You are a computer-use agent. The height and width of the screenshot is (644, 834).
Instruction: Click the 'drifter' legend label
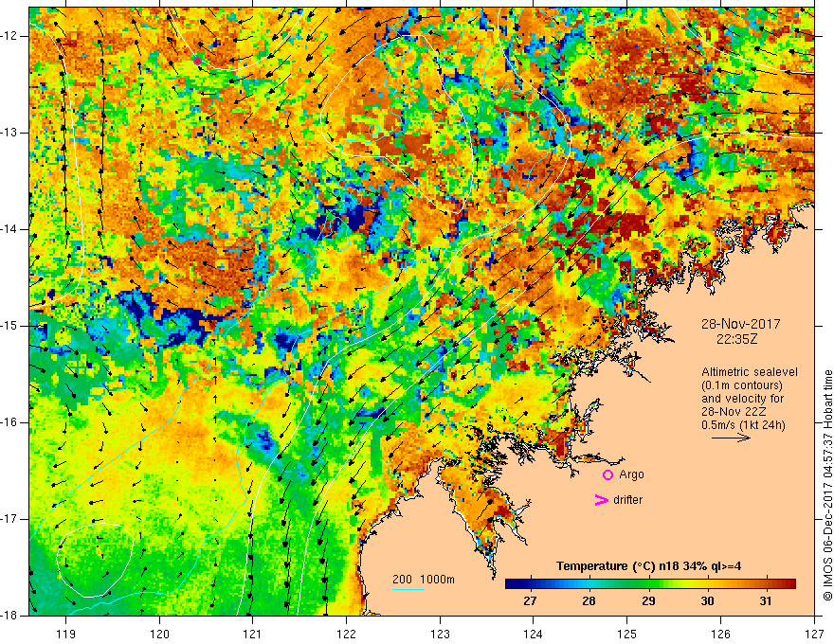[x=627, y=500]
